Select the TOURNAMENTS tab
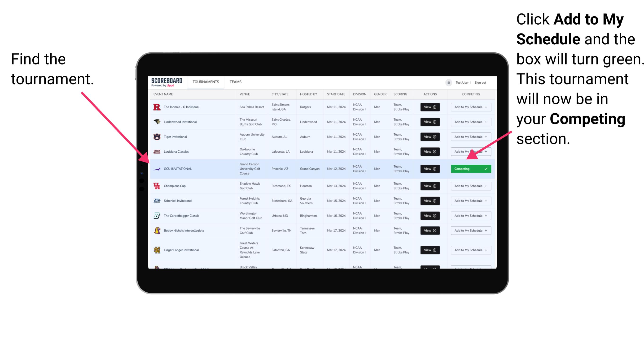 click(x=206, y=82)
